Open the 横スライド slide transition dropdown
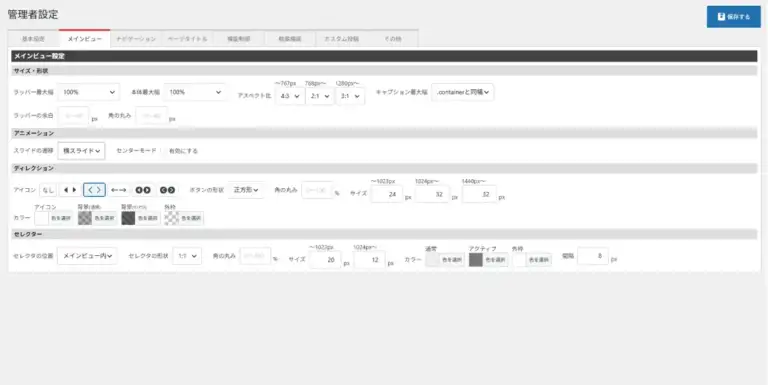Image resolution: width=768 pixels, height=385 pixels. [81, 151]
